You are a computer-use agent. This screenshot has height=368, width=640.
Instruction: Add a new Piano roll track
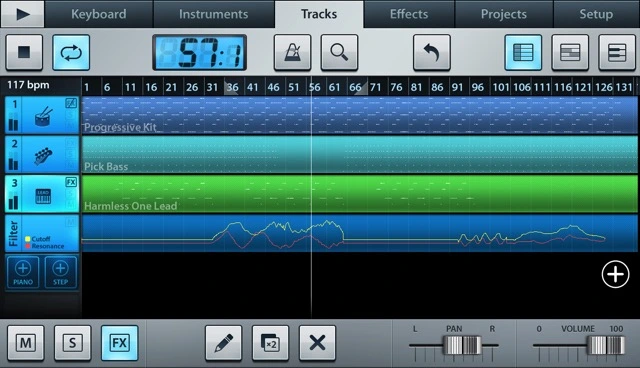pos(23,272)
